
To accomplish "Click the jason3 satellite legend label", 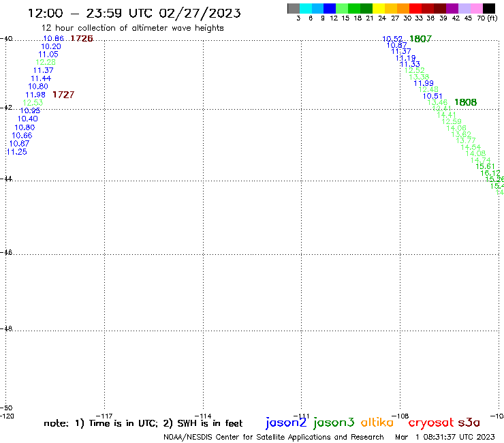I will tap(334, 423).
